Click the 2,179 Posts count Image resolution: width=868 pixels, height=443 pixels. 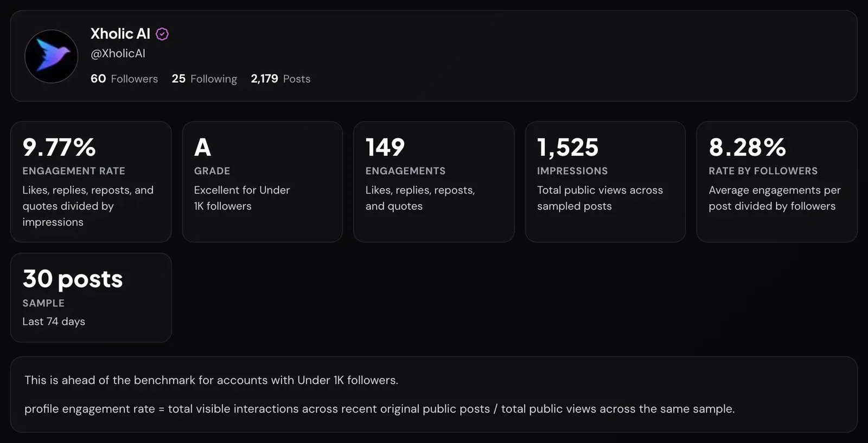click(x=280, y=79)
